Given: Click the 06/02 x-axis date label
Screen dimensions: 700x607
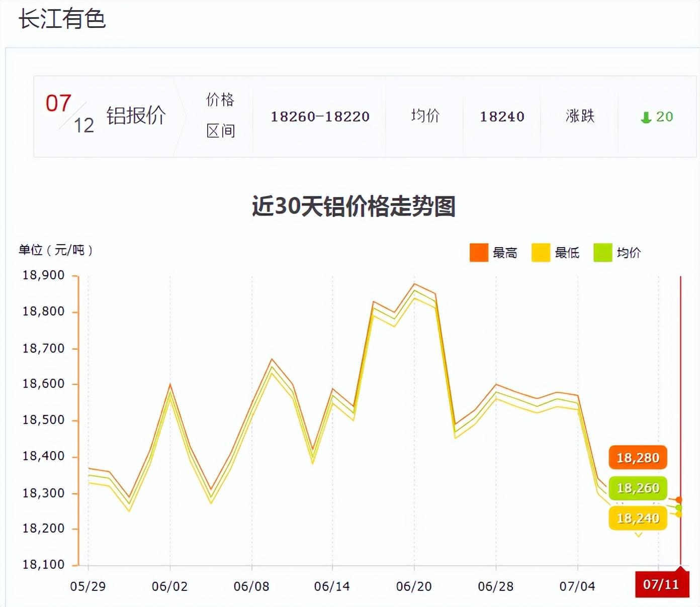Looking at the screenshot, I should [x=169, y=586].
